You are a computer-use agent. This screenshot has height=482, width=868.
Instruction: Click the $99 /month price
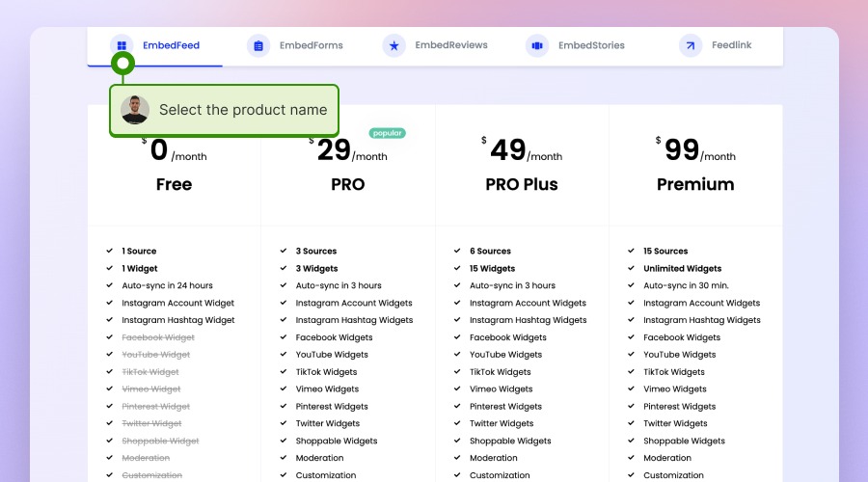[x=695, y=150]
